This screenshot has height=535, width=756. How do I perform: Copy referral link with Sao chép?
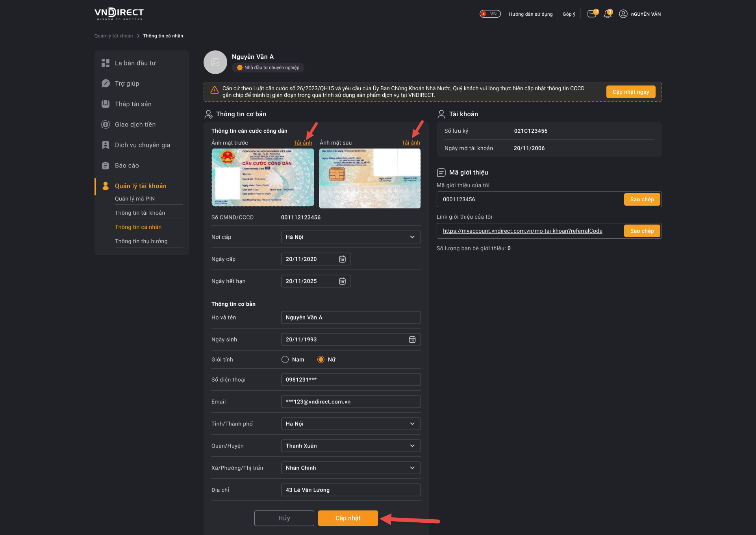[x=642, y=231]
